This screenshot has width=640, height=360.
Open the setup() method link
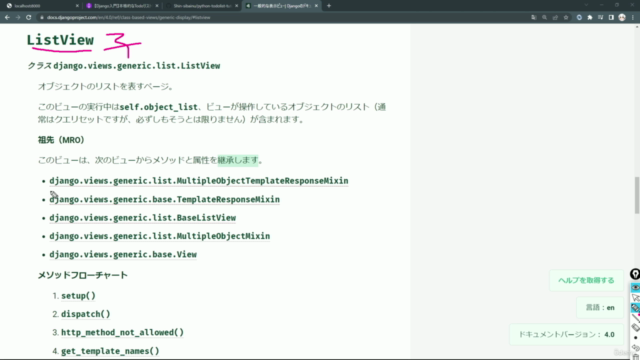[78, 296]
